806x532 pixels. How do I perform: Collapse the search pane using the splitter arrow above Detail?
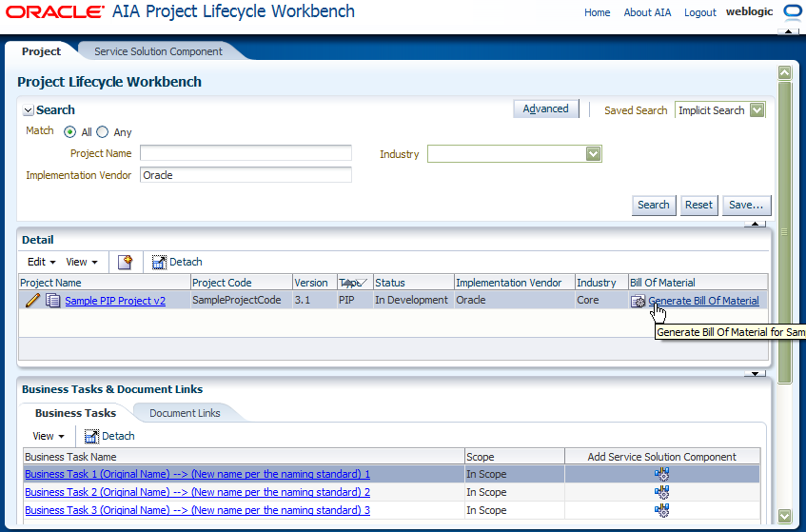pos(755,224)
